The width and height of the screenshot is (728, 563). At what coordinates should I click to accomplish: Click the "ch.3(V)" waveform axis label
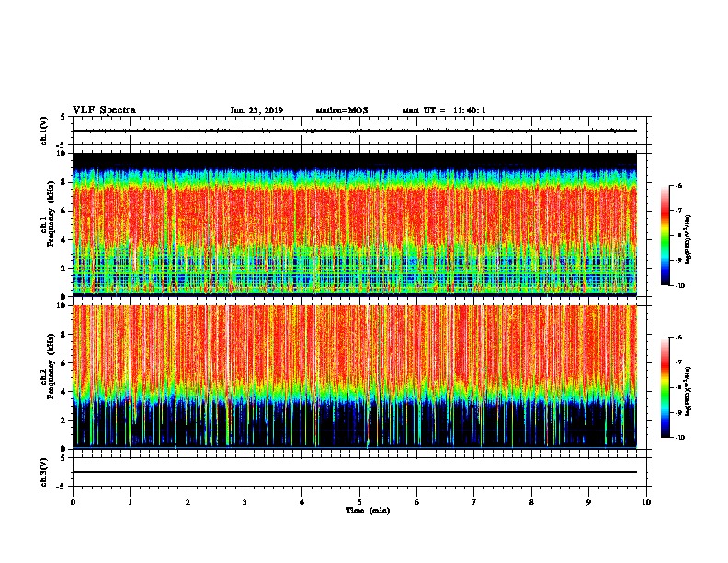pyautogui.click(x=43, y=472)
